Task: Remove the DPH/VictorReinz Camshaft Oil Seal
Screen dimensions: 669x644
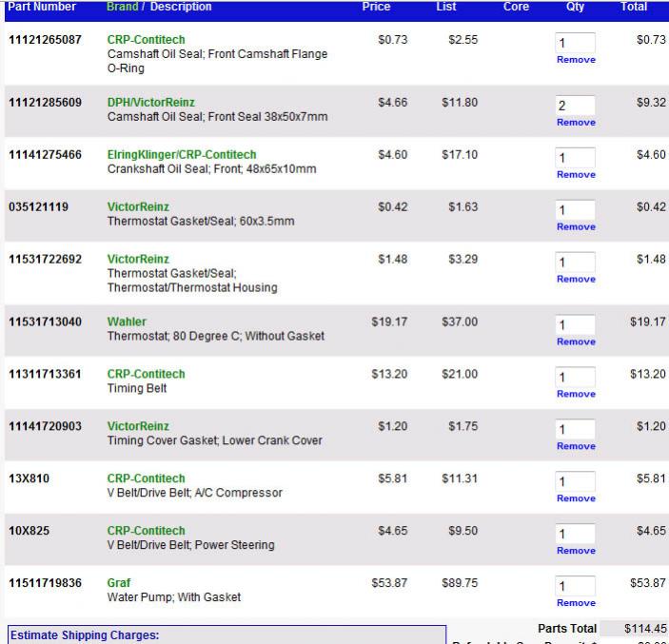Action: (576, 123)
